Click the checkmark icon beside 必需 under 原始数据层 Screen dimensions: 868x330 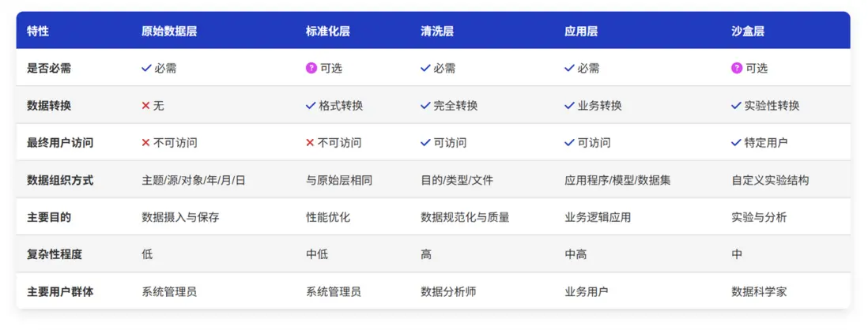pos(146,68)
